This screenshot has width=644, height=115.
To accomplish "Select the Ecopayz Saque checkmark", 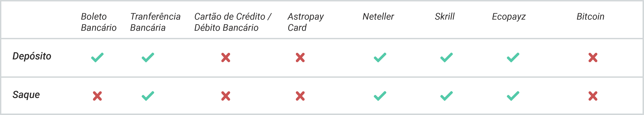I will point(513,96).
